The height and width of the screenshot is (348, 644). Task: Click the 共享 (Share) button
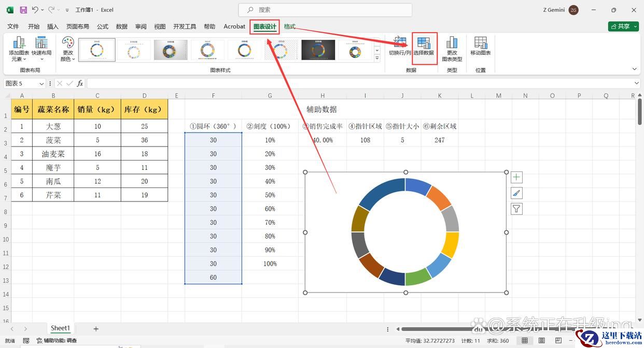tap(623, 26)
